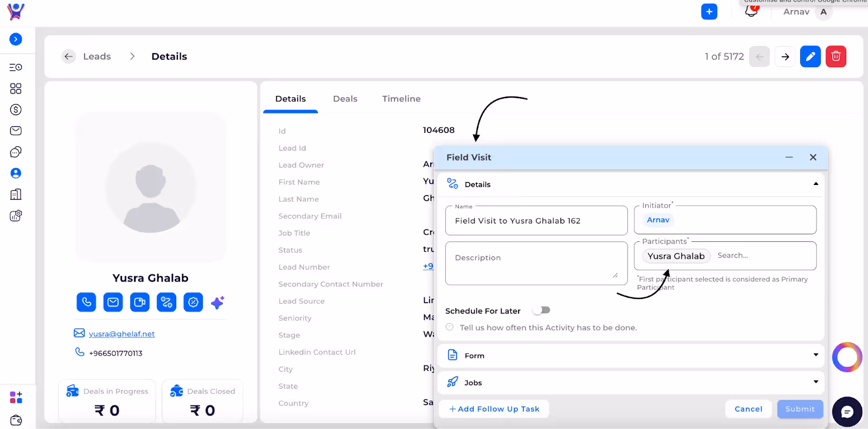Screen dimensions: 868x429
Task: Click the lead id value 104608
Action: pos(439,130)
